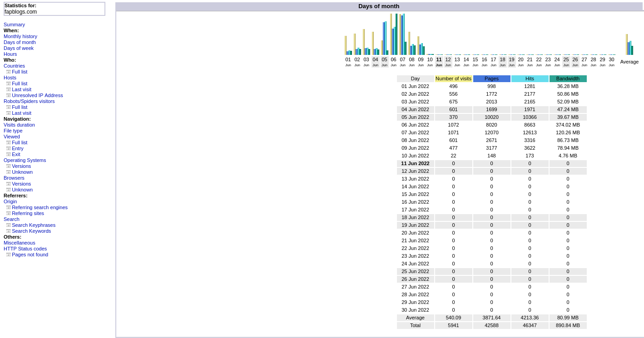This screenshot has width=644, height=338.
Task: Click the 12613 hits value
Action: click(x=530, y=132)
